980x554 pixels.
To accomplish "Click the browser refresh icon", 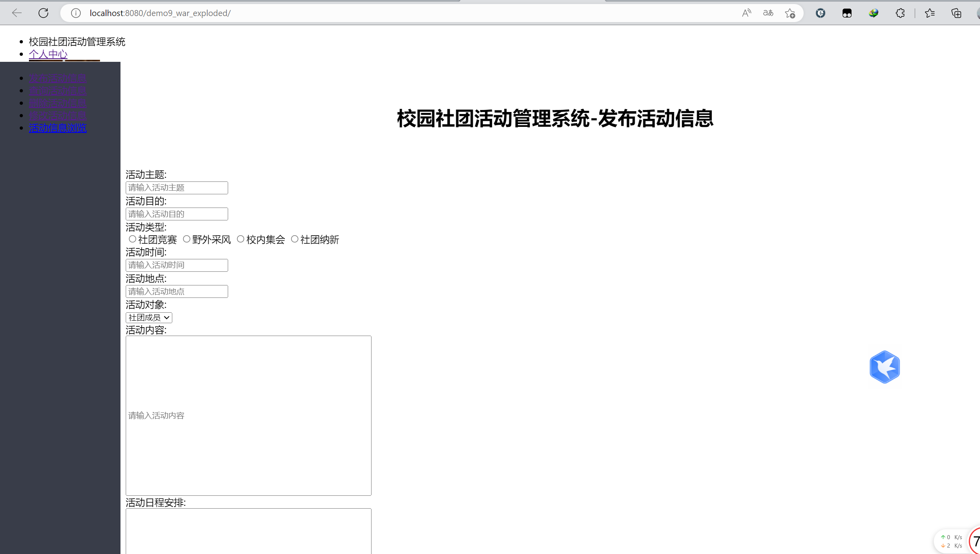I will (43, 13).
